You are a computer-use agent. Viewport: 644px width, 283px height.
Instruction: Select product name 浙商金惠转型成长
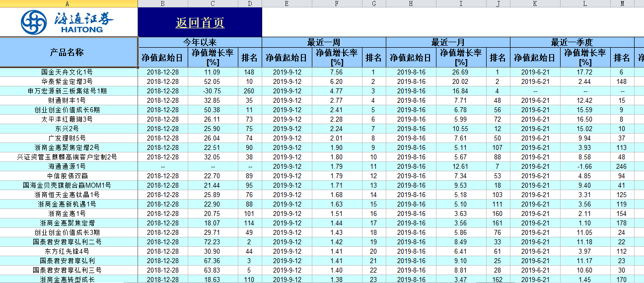pos(67,280)
